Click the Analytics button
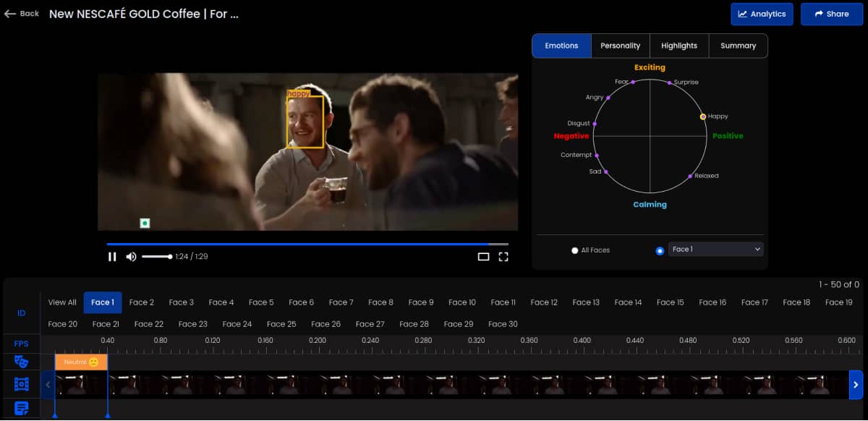This screenshot has width=868, height=421. 762,14
